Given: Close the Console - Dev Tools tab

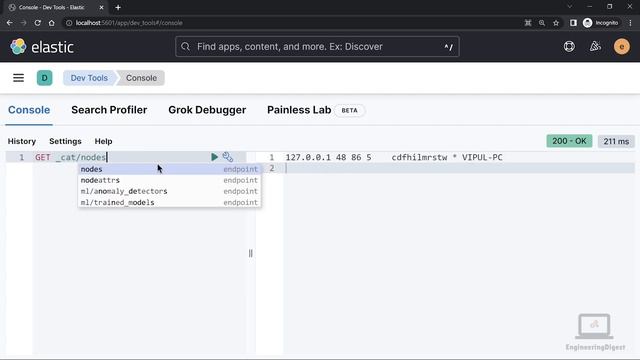Looking at the screenshot, I should click(x=101, y=7).
